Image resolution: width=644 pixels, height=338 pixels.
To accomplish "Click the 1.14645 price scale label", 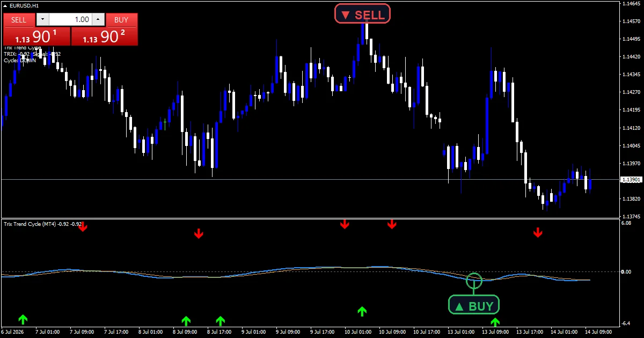I will click(x=631, y=4).
